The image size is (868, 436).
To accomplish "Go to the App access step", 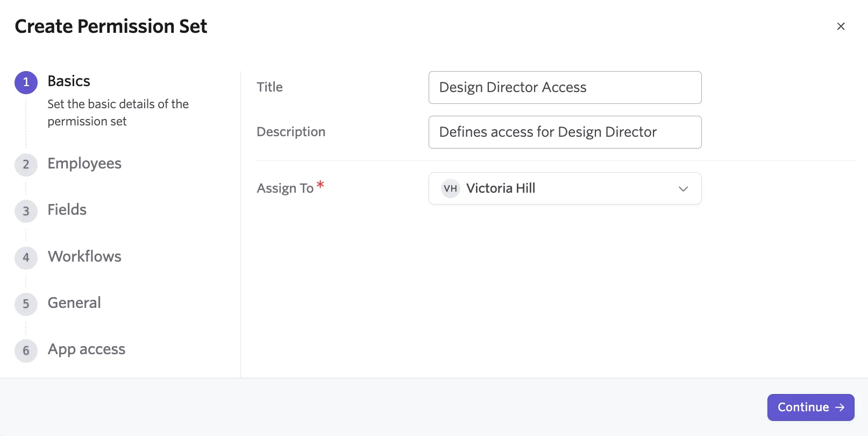I will (x=87, y=349).
